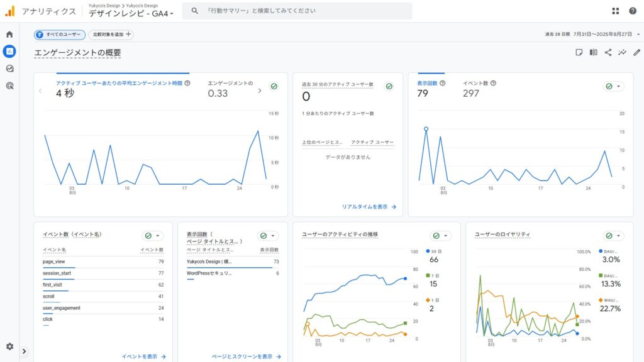644x362 pixels.
Task: Select the エンゲージメントの 0.33 metric tab
Action: tap(230, 89)
